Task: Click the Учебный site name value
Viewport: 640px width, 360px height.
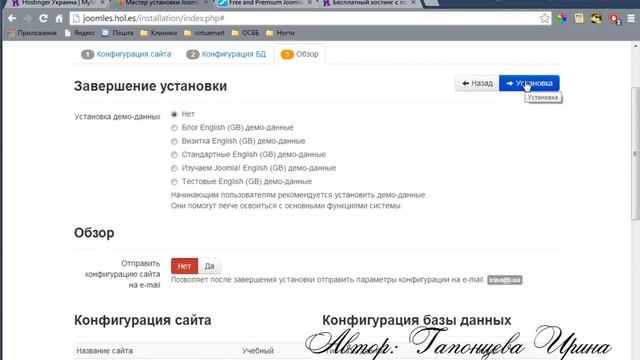Action: [x=258, y=351]
